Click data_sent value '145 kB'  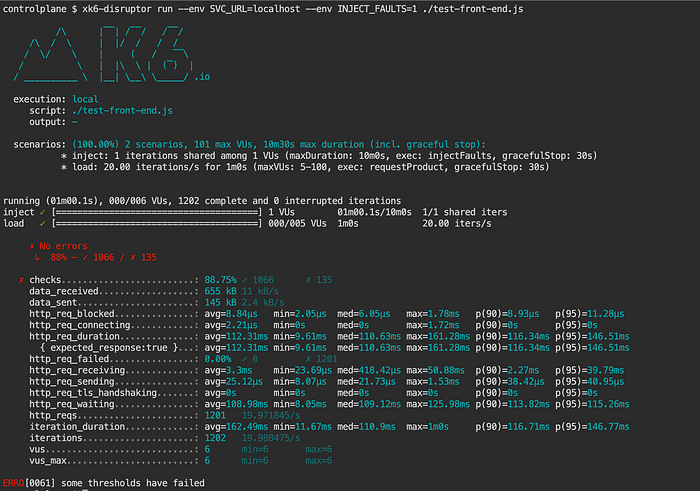coord(221,302)
